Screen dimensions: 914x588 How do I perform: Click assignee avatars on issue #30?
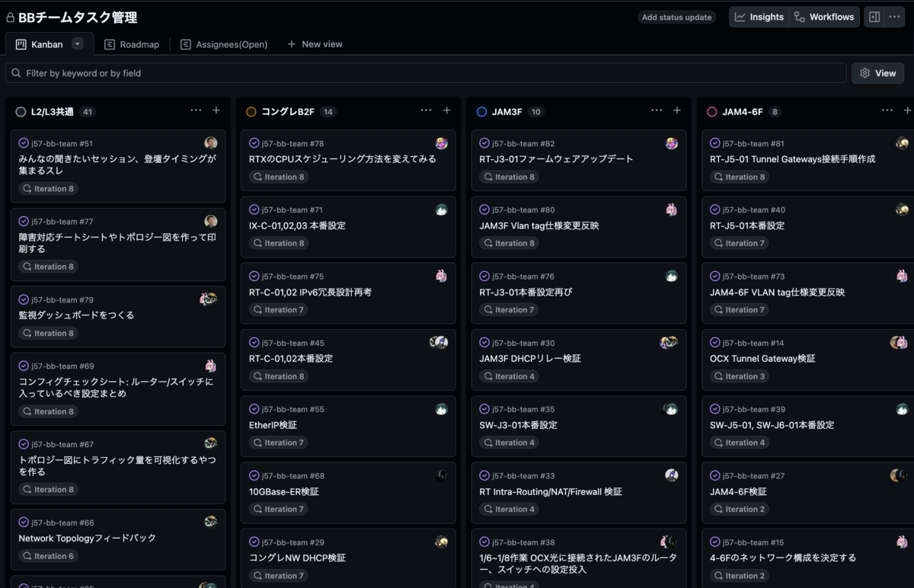point(669,343)
